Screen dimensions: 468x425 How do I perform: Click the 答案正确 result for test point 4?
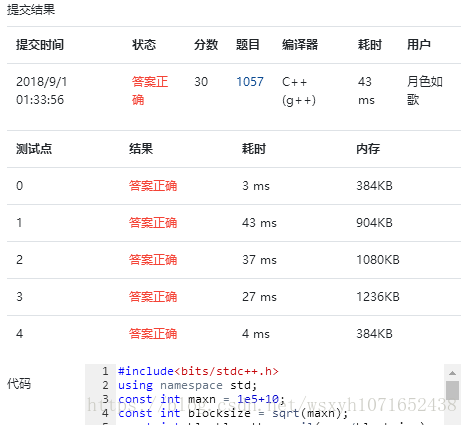(x=153, y=334)
